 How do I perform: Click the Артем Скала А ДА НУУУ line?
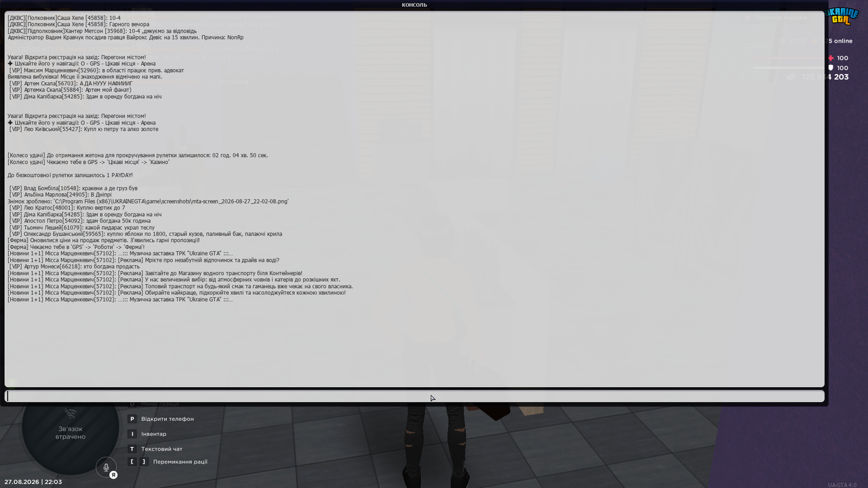71,83
